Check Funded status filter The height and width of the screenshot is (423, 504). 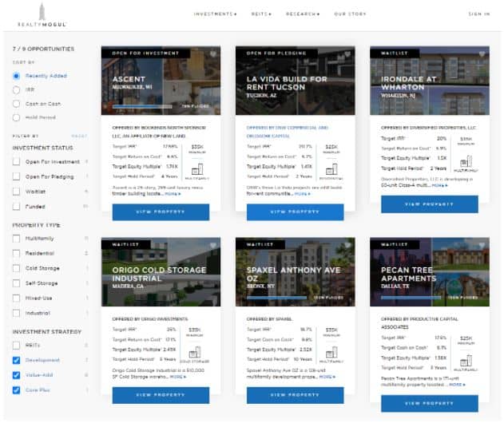[x=17, y=206]
